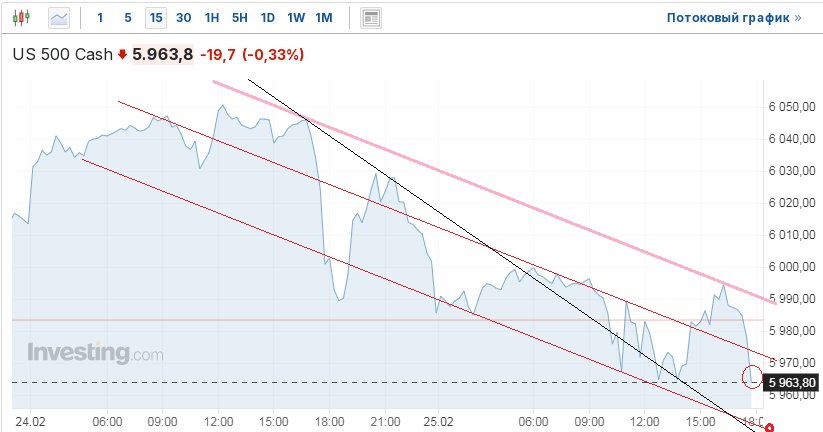
Task: Switch to the 30-minute interval
Action: (x=183, y=17)
